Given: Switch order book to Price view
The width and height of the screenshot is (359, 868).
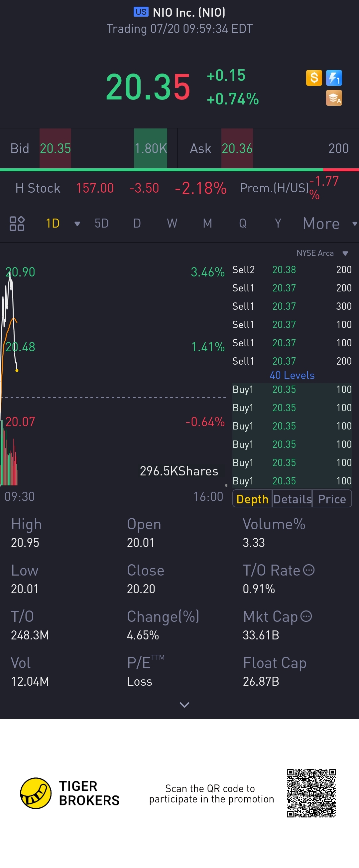Looking at the screenshot, I should point(332,499).
